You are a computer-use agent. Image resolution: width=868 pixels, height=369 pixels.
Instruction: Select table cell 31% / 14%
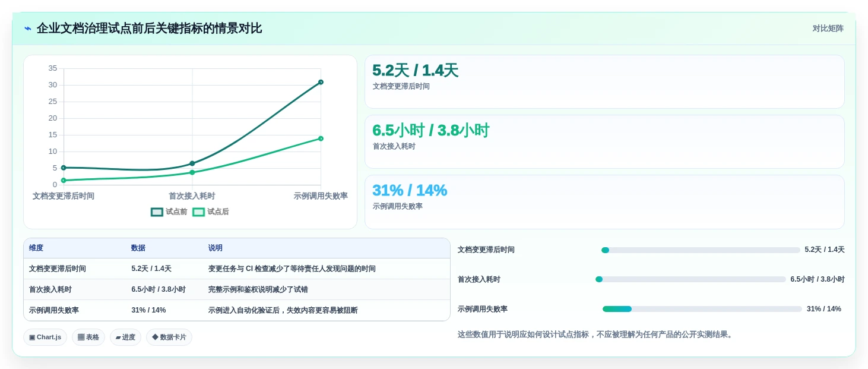click(148, 311)
